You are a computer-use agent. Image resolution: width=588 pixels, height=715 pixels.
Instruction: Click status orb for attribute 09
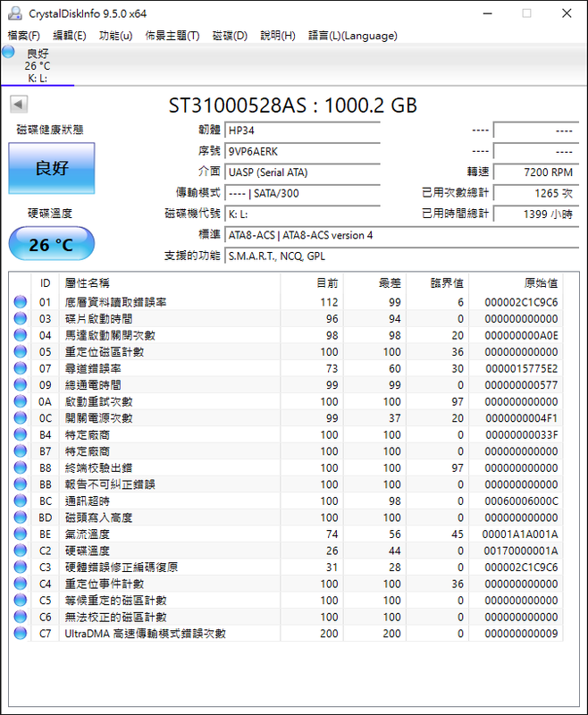[20, 384]
